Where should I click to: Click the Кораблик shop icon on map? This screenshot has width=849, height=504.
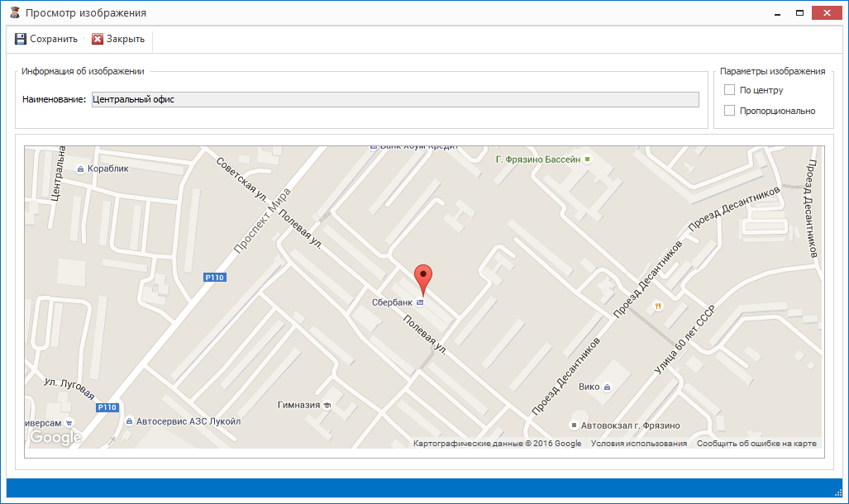[80, 169]
